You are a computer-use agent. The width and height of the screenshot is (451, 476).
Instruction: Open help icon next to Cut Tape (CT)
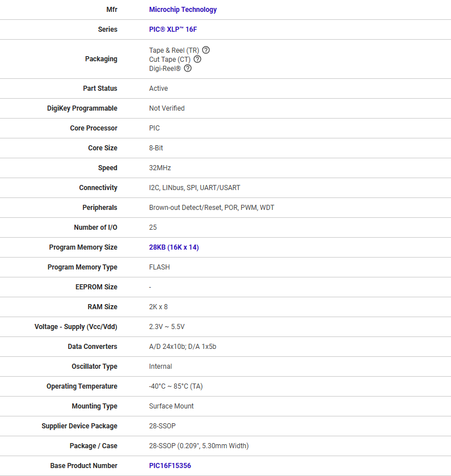click(x=197, y=59)
